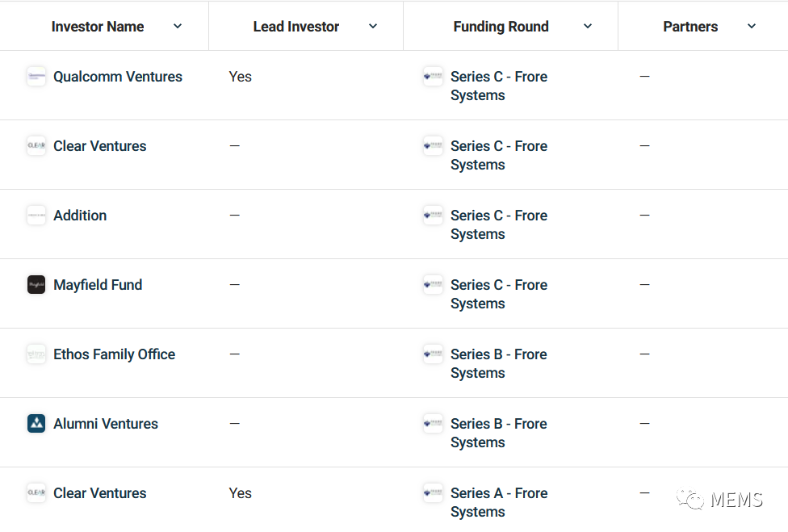This screenshot has height=532, width=788.
Task: Click the Addition investor logo icon
Action: coord(36,216)
